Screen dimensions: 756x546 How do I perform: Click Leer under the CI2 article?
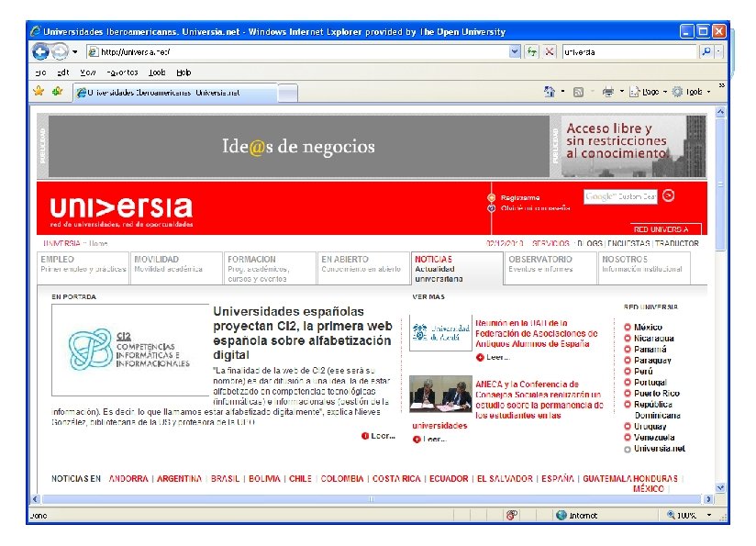click(379, 436)
